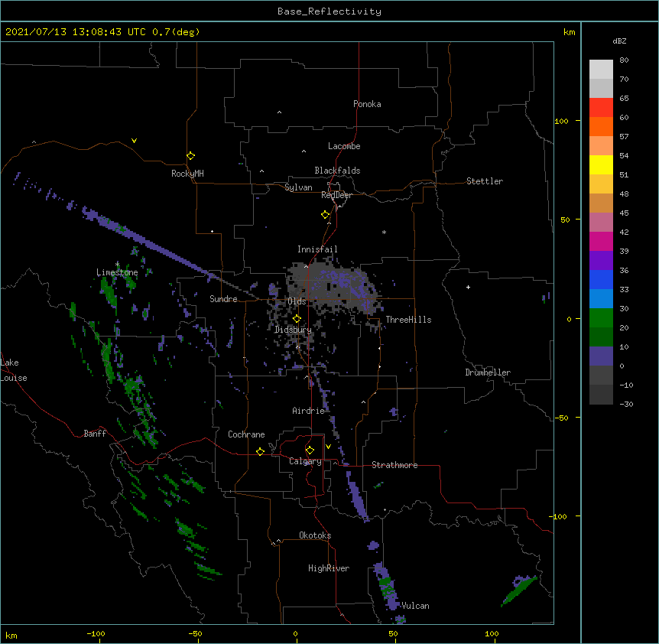
Task: Click the Sundre label
Action: click(223, 299)
